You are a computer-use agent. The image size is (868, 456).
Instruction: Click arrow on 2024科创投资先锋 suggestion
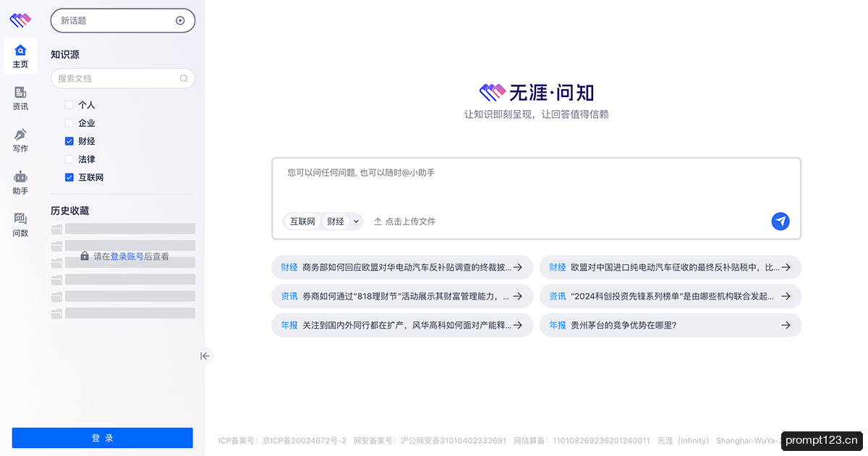(786, 296)
